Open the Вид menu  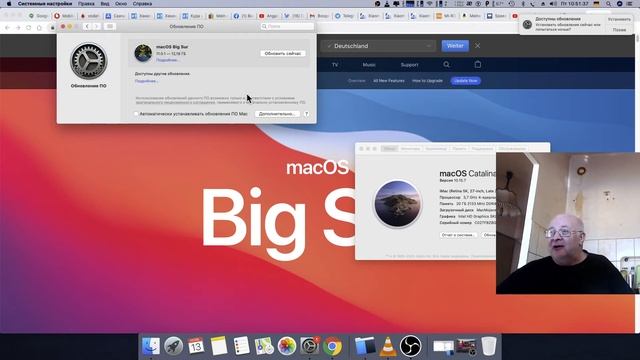105,4
